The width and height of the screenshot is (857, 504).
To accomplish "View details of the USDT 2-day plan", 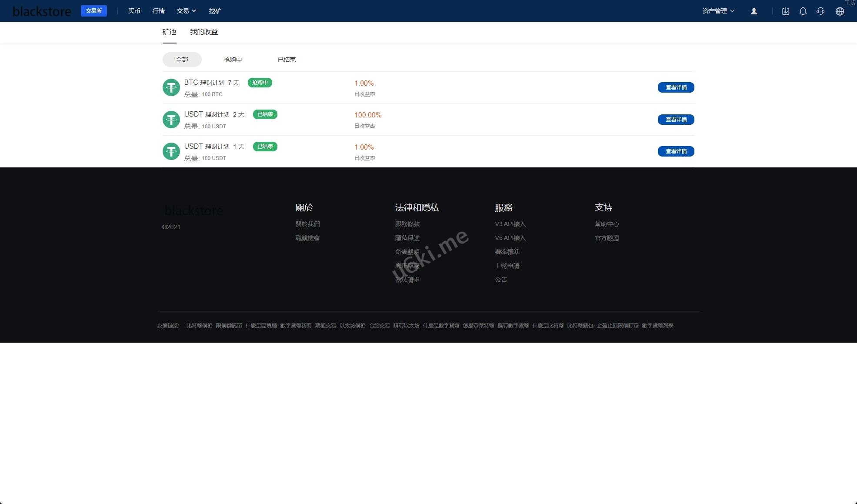I will pyautogui.click(x=676, y=120).
